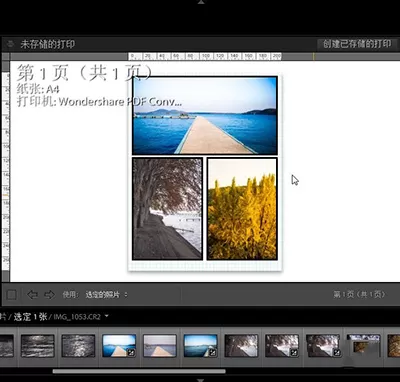Image resolution: width=400 pixels, height=382 pixels.
Task: Select the blue lake horizon thumbnail in the filmstrip
Action: (200, 346)
